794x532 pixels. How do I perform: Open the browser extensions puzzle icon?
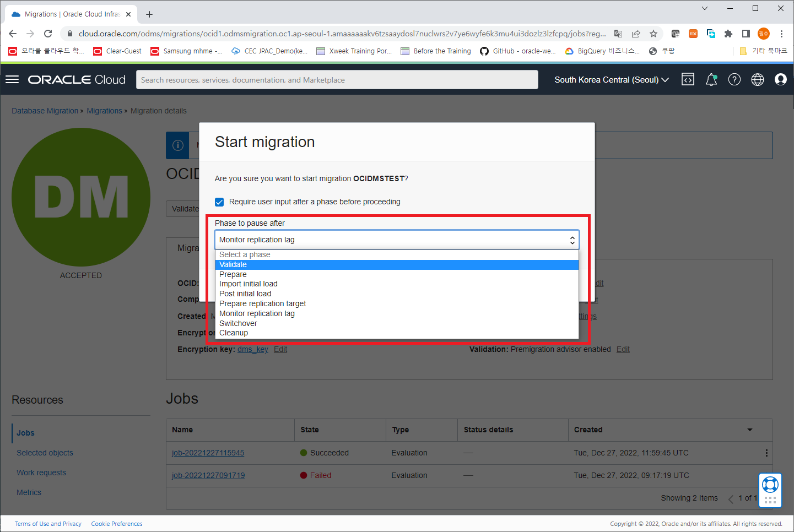point(728,34)
